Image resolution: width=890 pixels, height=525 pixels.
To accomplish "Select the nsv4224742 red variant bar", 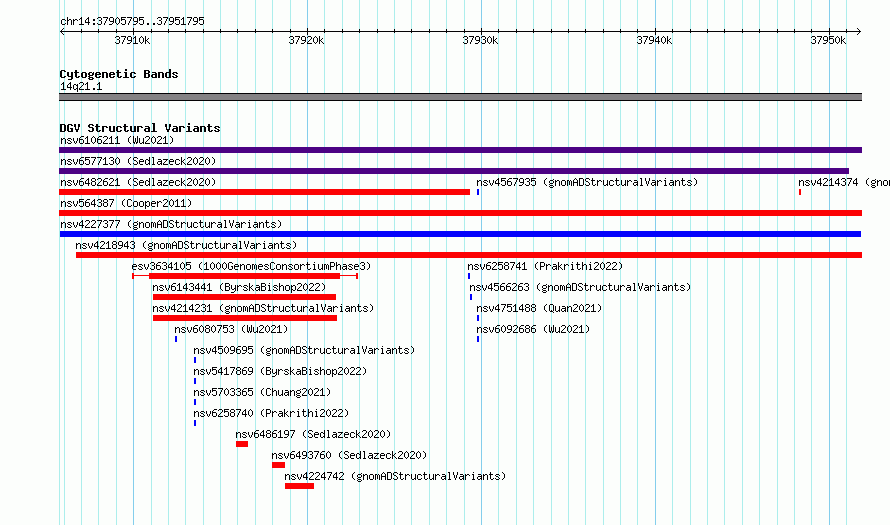I will pyautogui.click(x=299, y=486).
